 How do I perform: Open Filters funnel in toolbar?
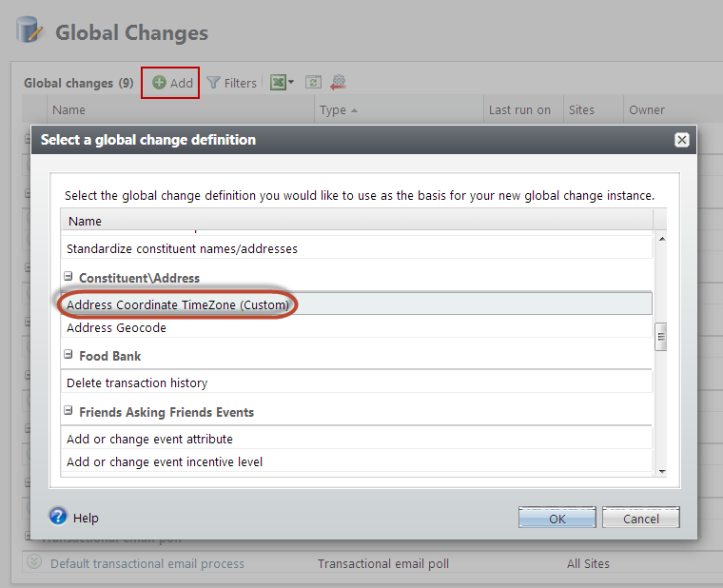[x=214, y=83]
